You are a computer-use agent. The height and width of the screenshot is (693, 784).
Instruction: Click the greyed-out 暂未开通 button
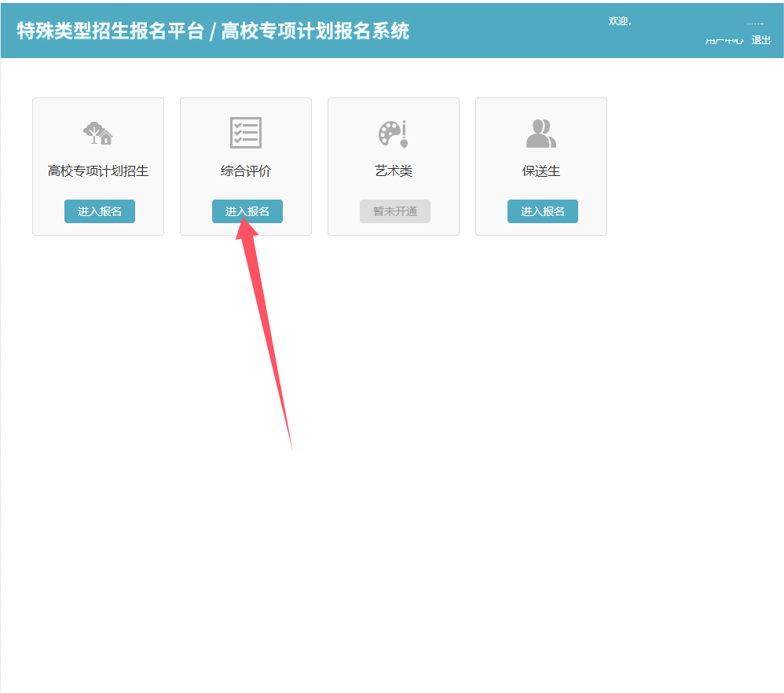[394, 211]
